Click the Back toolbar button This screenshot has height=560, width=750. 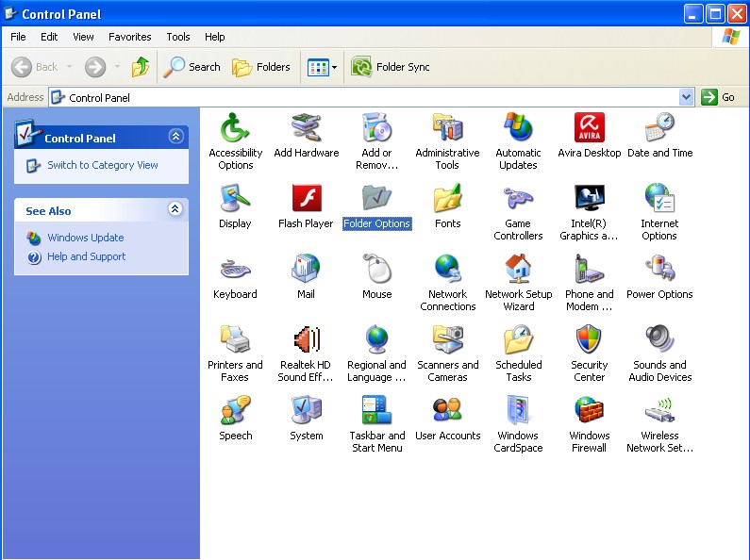35,67
